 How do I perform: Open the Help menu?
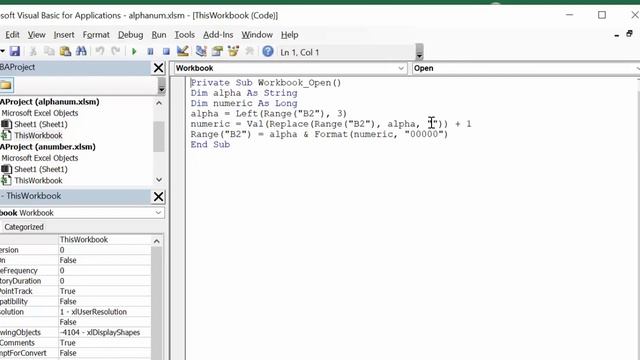pos(289,35)
